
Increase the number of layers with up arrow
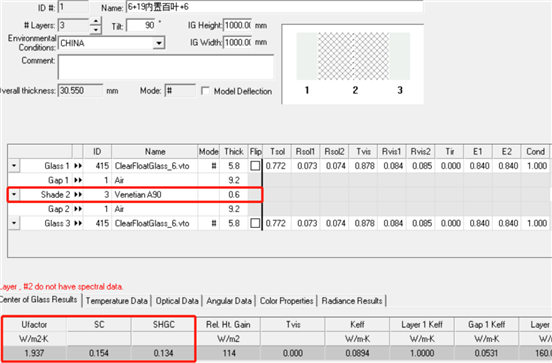[x=95, y=21]
